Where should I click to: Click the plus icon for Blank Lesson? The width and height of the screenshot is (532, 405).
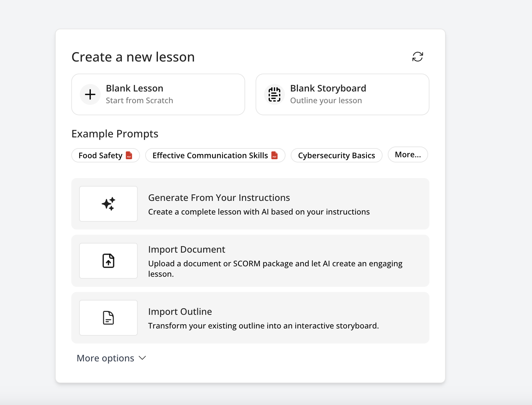90,94
